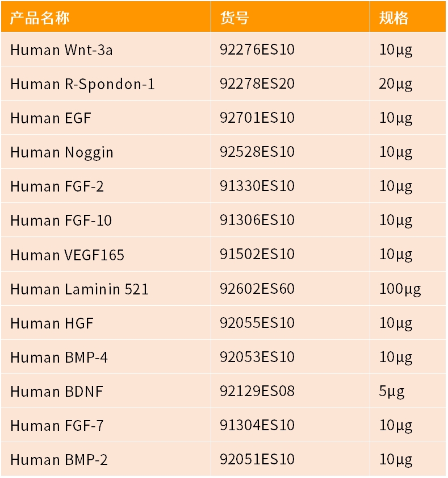Select catalog number 92528ES10 for Noggin

[x=257, y=152]
